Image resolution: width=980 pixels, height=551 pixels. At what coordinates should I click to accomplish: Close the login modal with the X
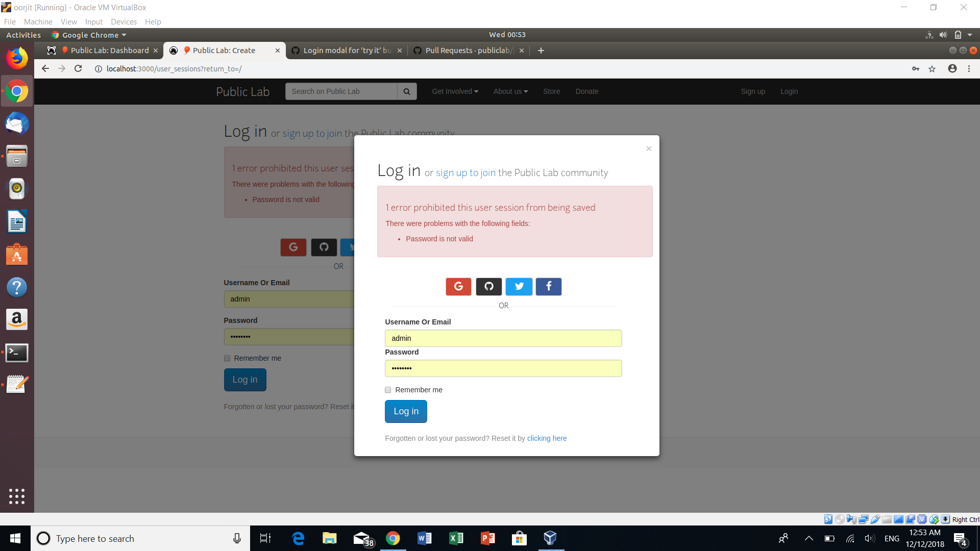(649, 148)
